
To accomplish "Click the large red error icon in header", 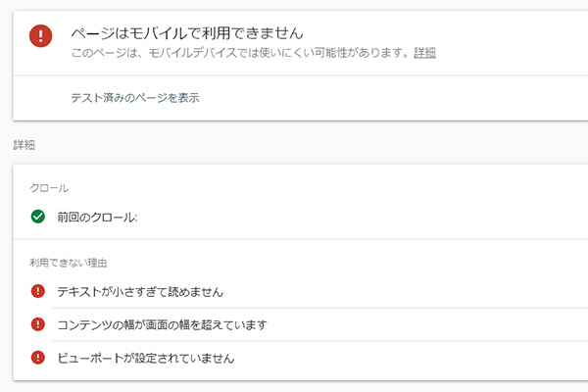I will (40, 36).
